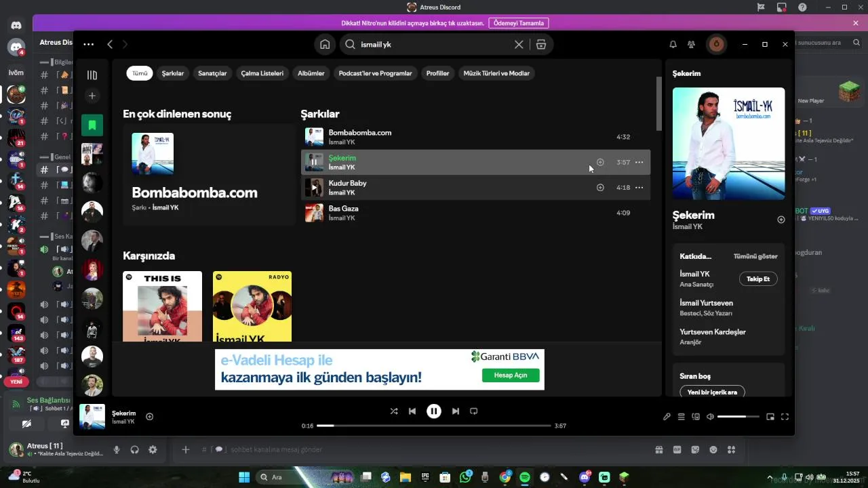Open Spotify three-dots main menu
The height and width of the screenshot is (488, 868).
click(89, 44)
